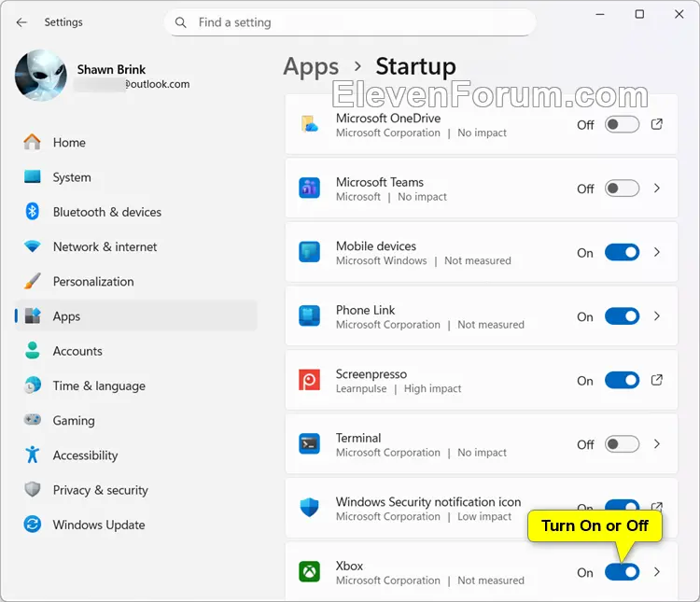Click the Privacy & security shield icon

pyautogui.click(x=32, y=489)
